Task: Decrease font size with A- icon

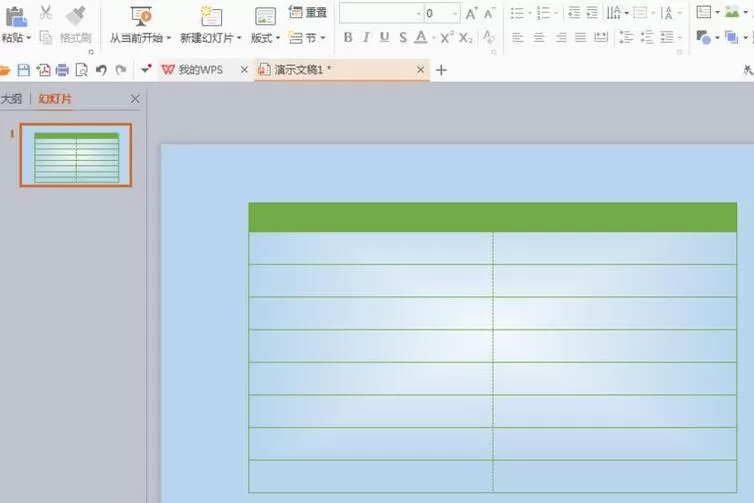Action: coord(490,13)
